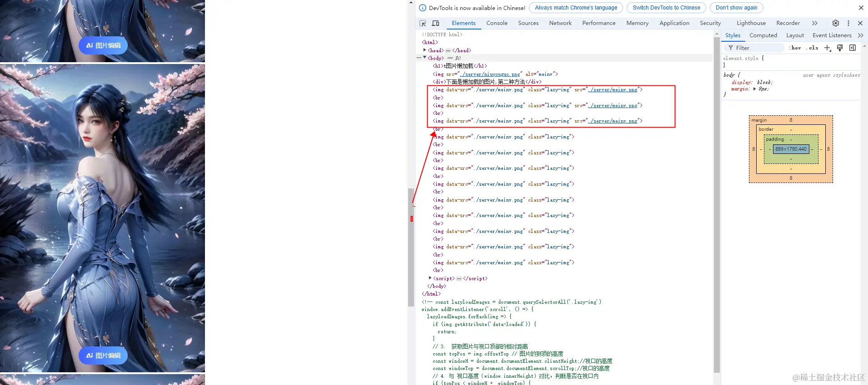Toggle the .cls element classes panel
The height and width of the screenshot is (385, 868).
[813, 48]
